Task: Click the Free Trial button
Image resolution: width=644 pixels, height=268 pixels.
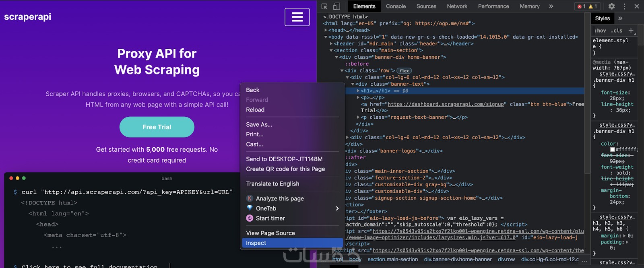Action: 157,127
